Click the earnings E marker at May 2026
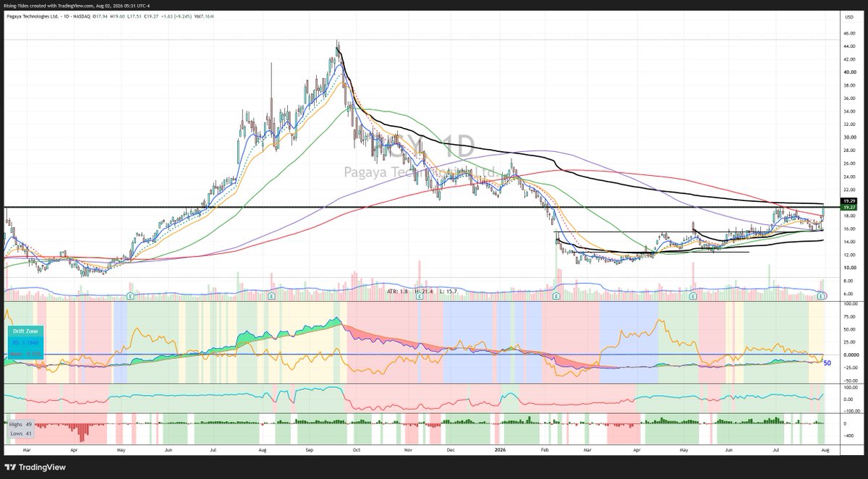The image size is (868, 479). point(693,296)
